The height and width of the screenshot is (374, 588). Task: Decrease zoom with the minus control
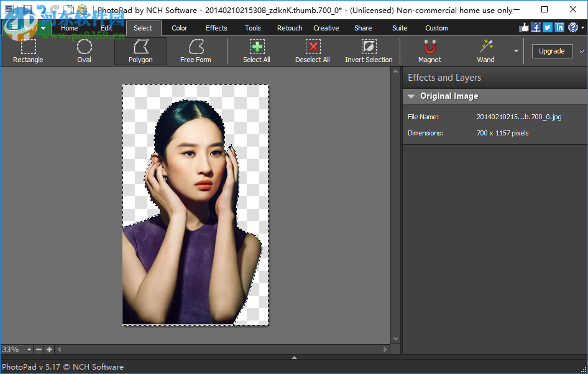pyautogui.click(x=39, y=349)
